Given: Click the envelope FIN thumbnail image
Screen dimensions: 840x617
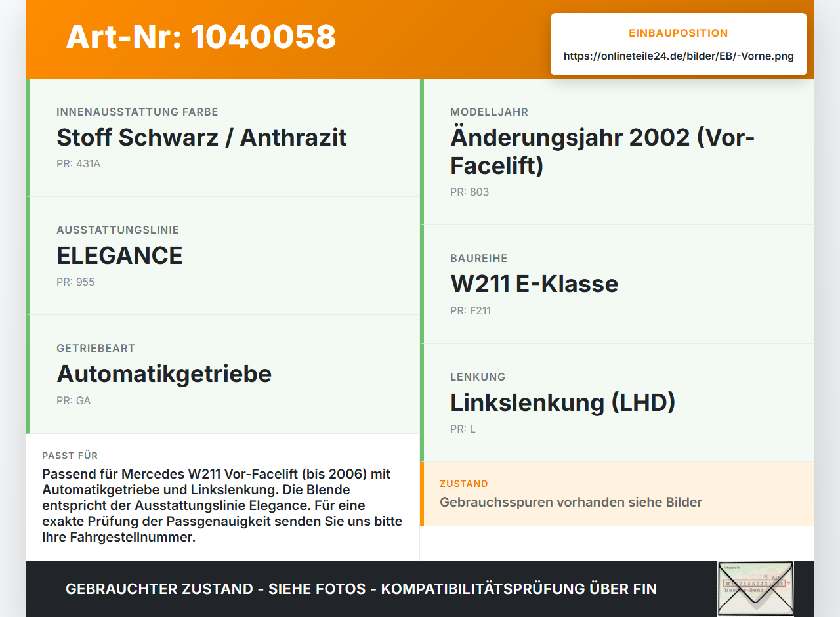Looking at the screenshot, I should [755, 589].
